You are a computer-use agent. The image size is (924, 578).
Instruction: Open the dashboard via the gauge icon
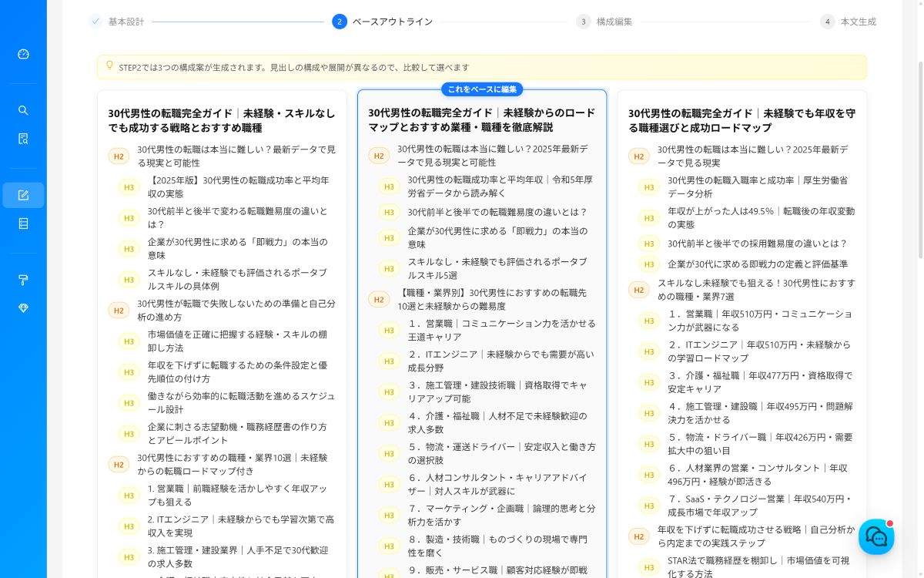pyautogui.click(x=23, y=54)
